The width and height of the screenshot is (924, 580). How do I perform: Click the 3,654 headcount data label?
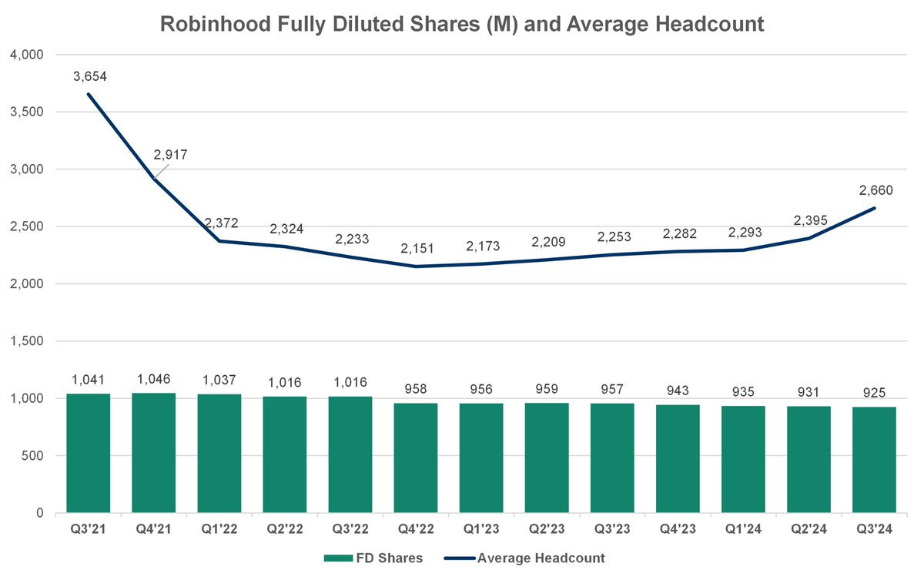click(89, 76)
